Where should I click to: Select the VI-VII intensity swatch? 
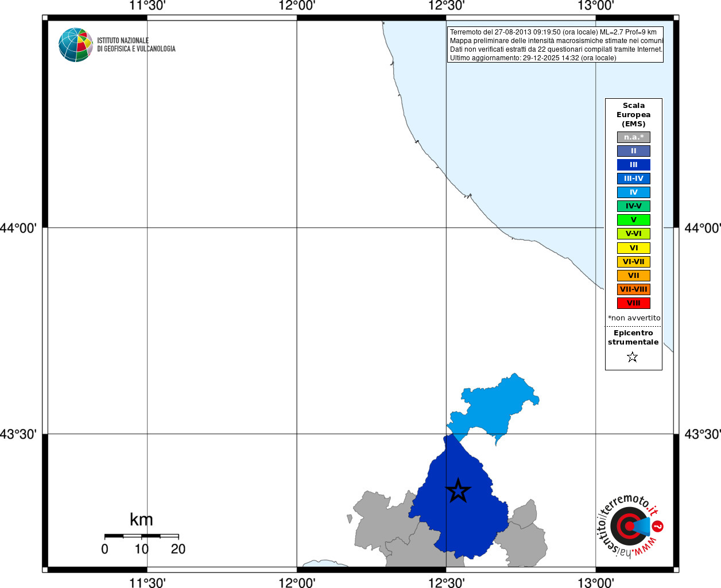pyautogui.click(x=634, y=262)
